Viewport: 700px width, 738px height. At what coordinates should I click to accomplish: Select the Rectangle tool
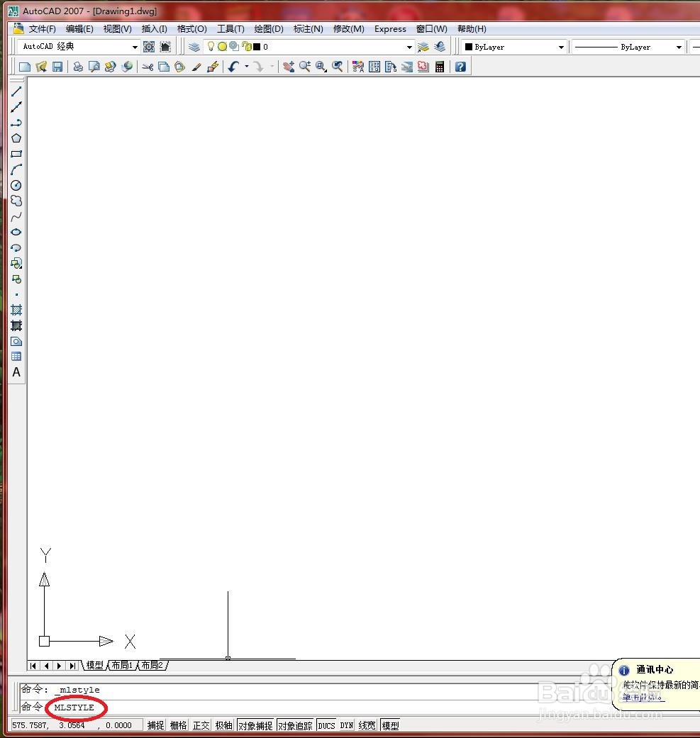pos(16,153)
